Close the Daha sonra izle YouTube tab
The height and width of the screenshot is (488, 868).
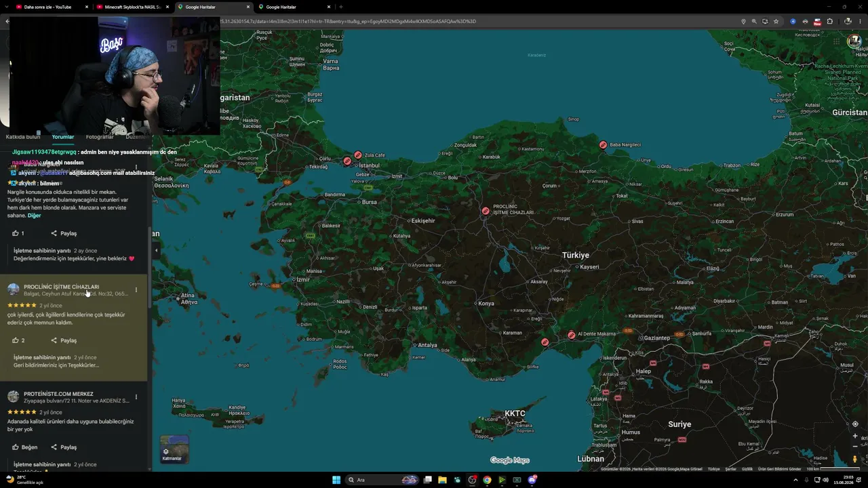[x=87, y=7]
